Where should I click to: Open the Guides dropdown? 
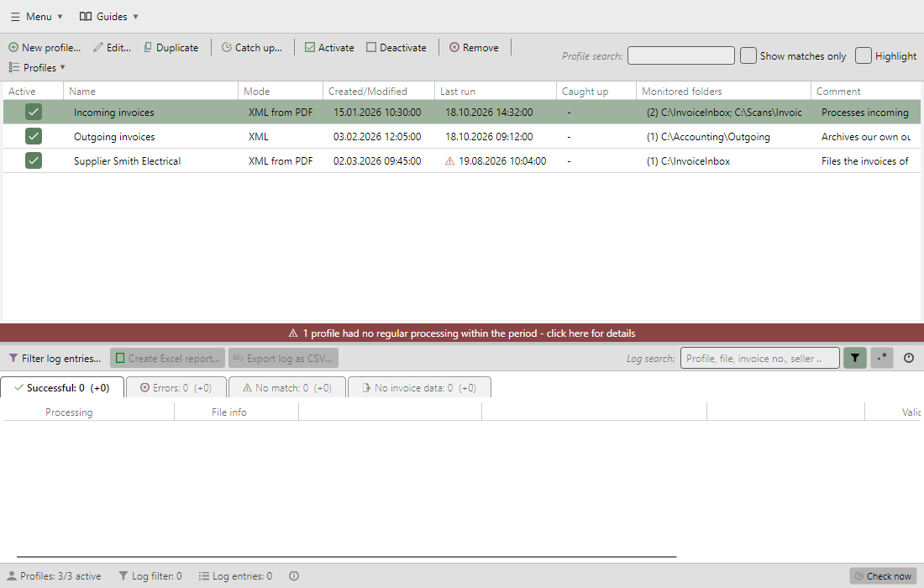tap(109, 17)
